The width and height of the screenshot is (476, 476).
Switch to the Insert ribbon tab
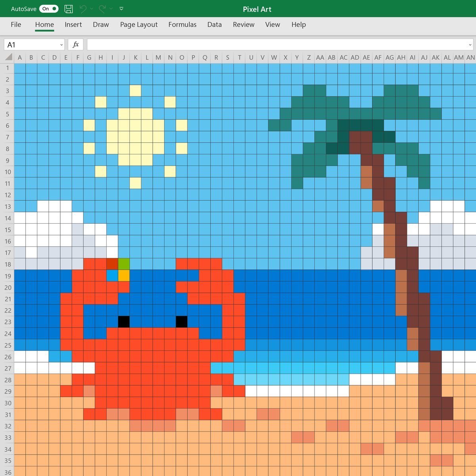pyautogui.click(x=73, y=25)
